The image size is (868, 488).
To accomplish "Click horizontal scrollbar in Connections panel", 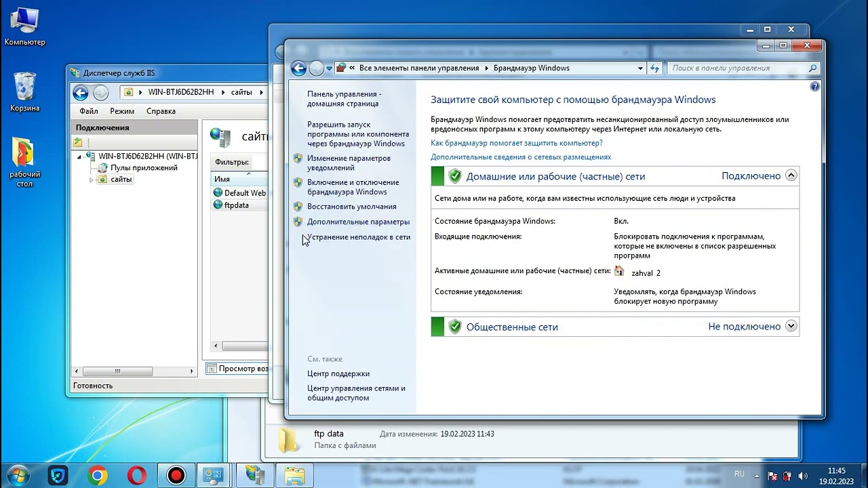I will [x=117, y=371].
